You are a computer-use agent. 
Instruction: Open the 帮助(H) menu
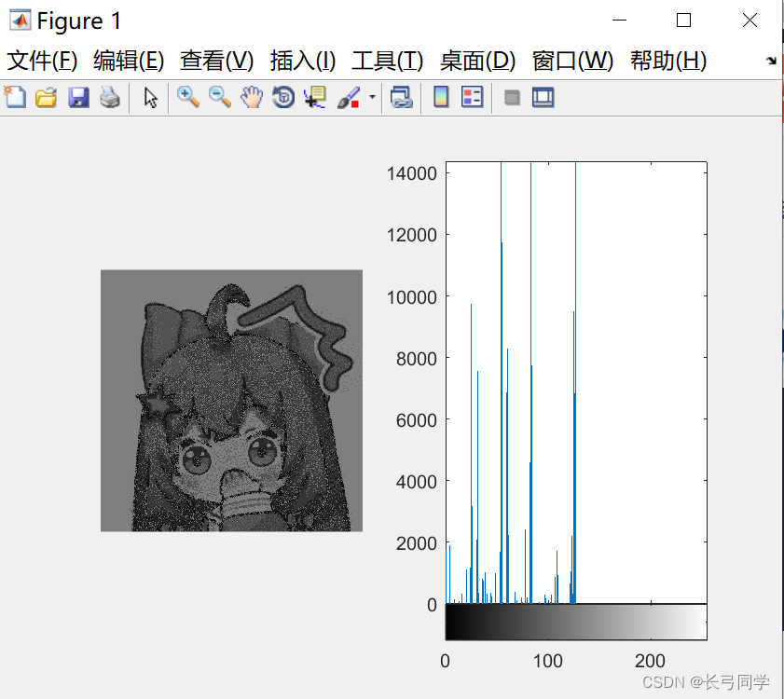click(x=668, y=61)
